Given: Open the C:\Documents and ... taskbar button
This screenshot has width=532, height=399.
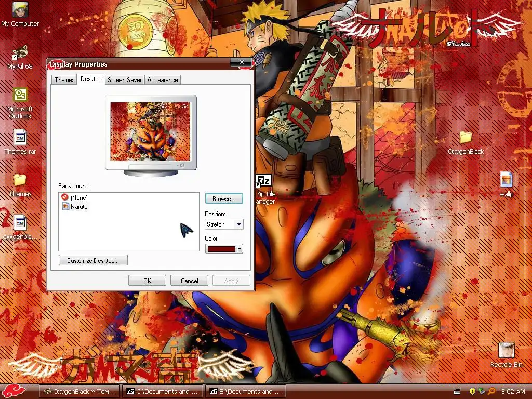Looking at the screenshot, I should point(163,391).
